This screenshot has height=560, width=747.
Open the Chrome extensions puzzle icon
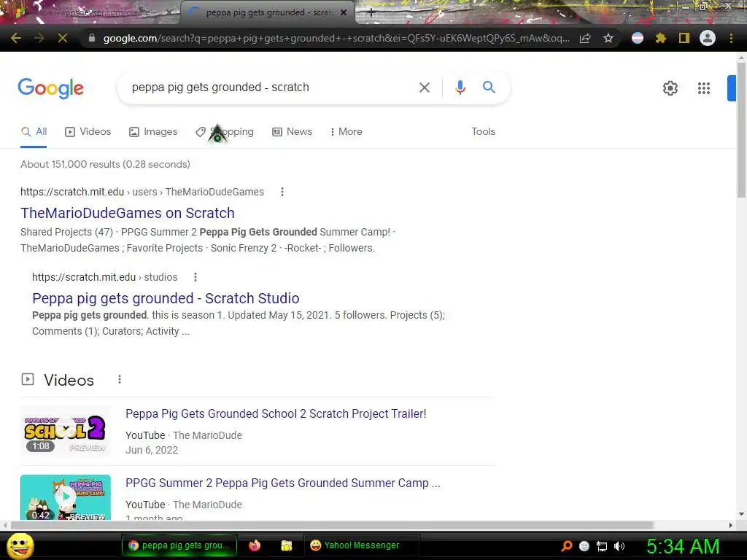pyautogui.click(x=661, y=38)
